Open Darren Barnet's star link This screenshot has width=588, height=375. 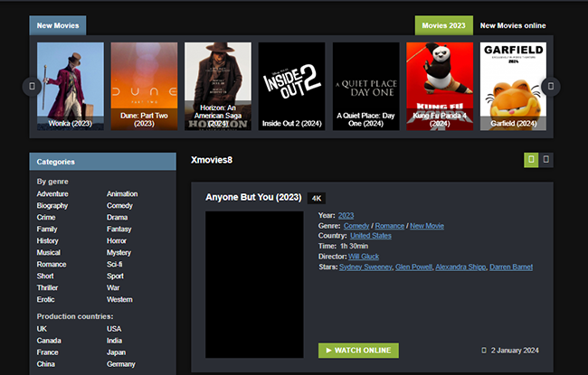point(511,267)
